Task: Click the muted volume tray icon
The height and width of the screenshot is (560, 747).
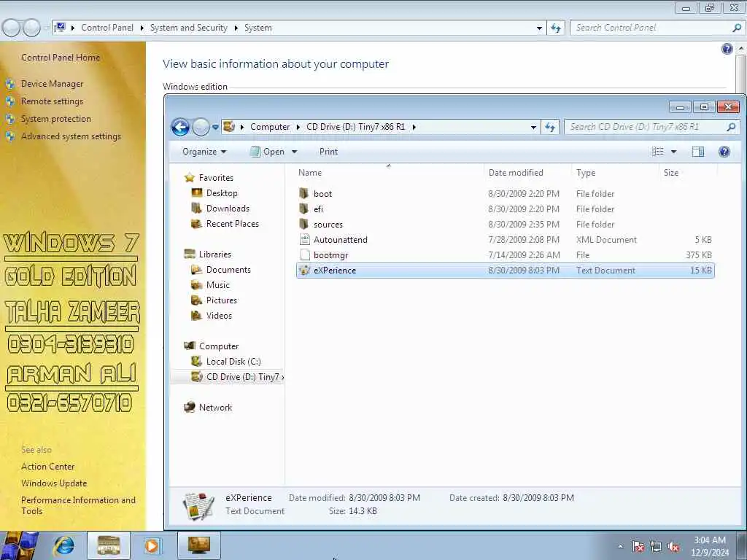Action: 673,547
